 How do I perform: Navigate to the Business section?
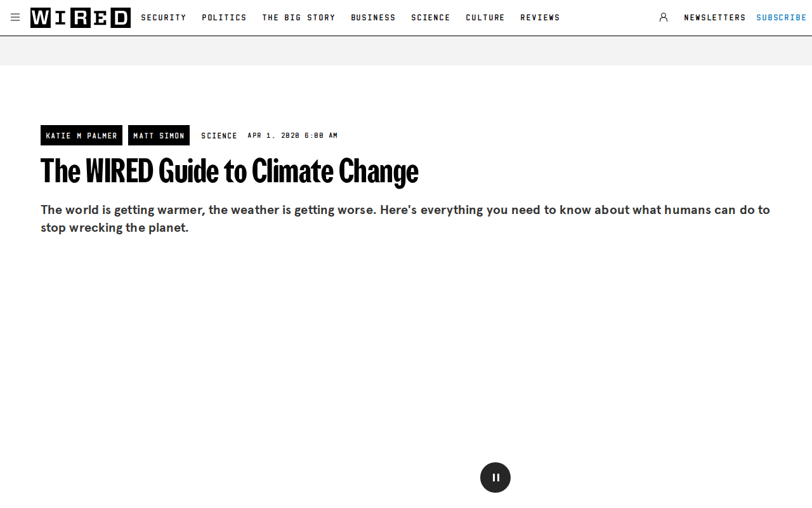[x=373, y=18]
